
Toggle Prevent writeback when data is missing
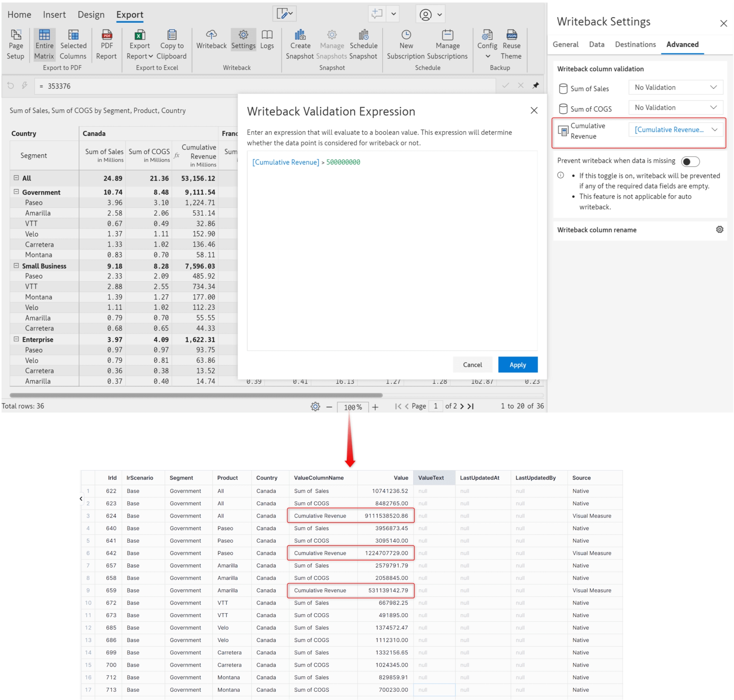(690, 161)
